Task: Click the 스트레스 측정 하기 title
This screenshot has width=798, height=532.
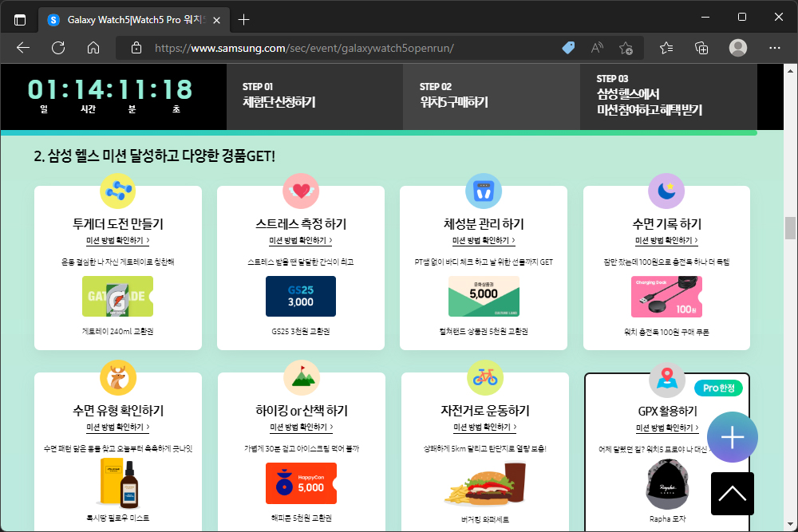Action: pyautogui.click(x=301, y=223)
